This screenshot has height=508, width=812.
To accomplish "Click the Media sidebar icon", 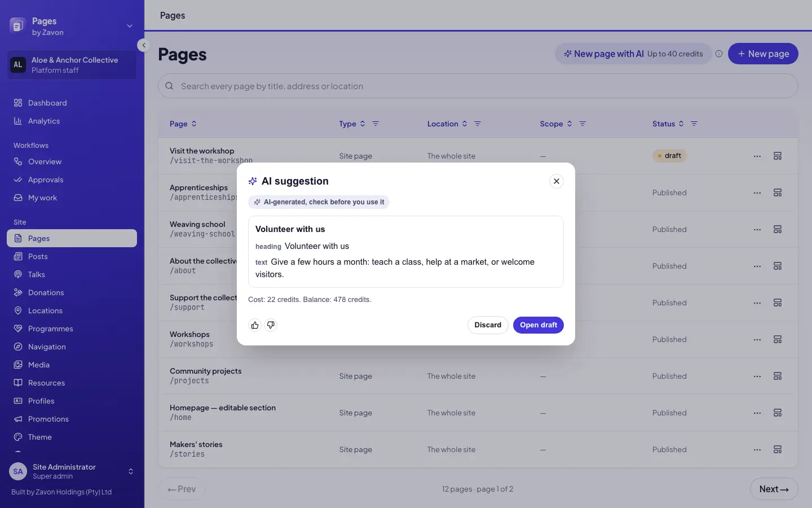I will 18,365.
